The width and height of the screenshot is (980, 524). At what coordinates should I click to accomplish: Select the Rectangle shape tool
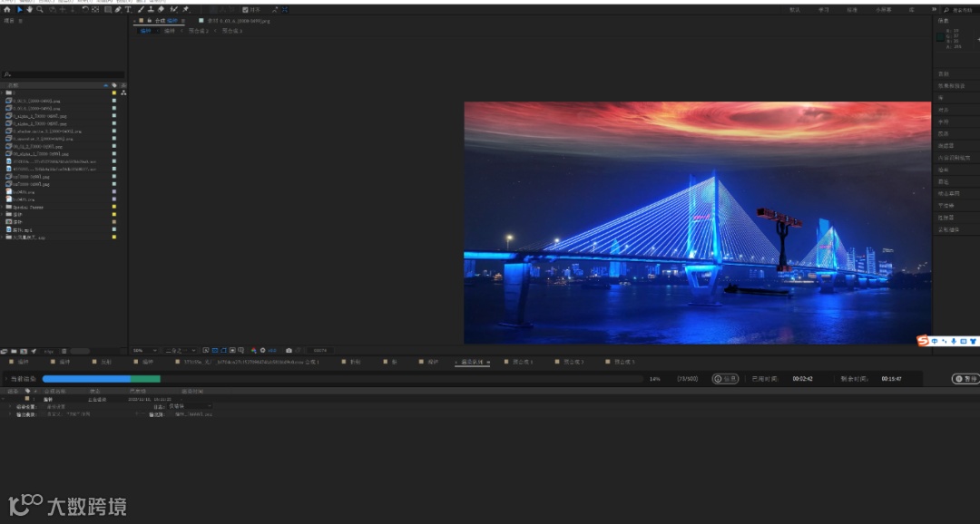point(108,9)
